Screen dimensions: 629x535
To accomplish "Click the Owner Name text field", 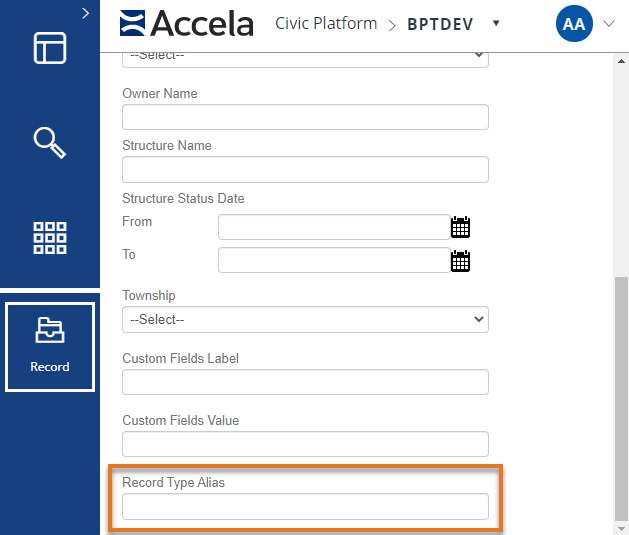I will click(x=305, y=117).
